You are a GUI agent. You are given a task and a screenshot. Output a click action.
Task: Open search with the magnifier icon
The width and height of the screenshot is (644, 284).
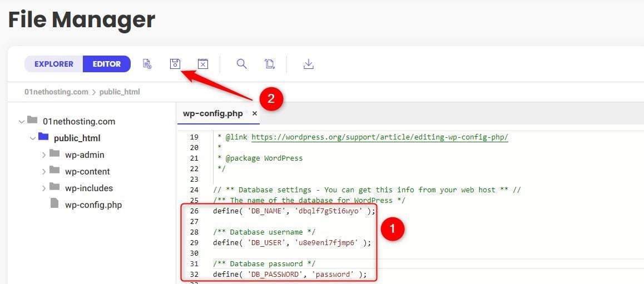[242, 64]
